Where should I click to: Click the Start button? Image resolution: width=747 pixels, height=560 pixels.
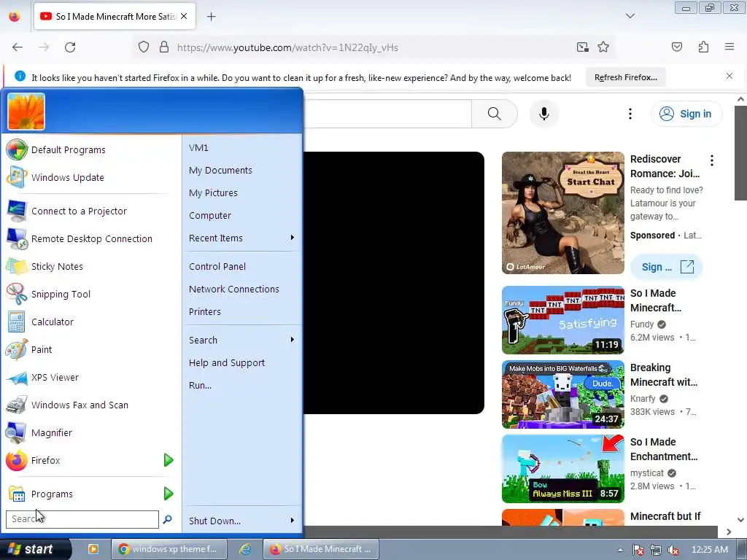click(35, 549)
